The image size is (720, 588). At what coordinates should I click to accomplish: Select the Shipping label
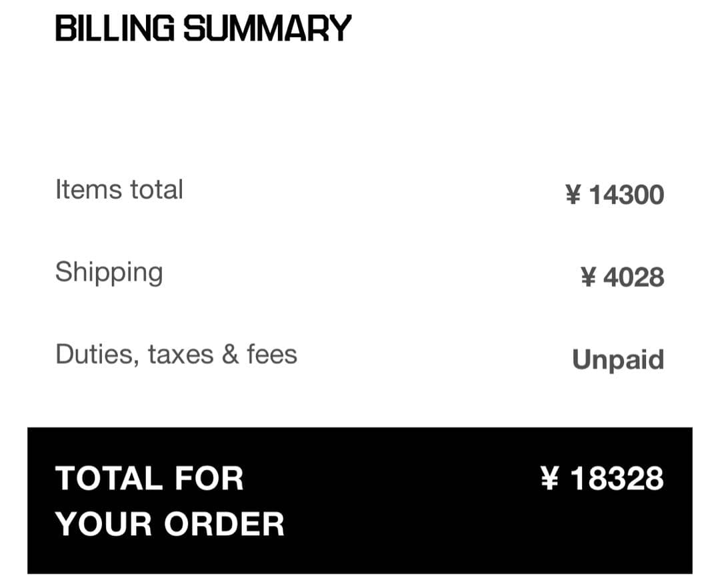click(109, 273)
